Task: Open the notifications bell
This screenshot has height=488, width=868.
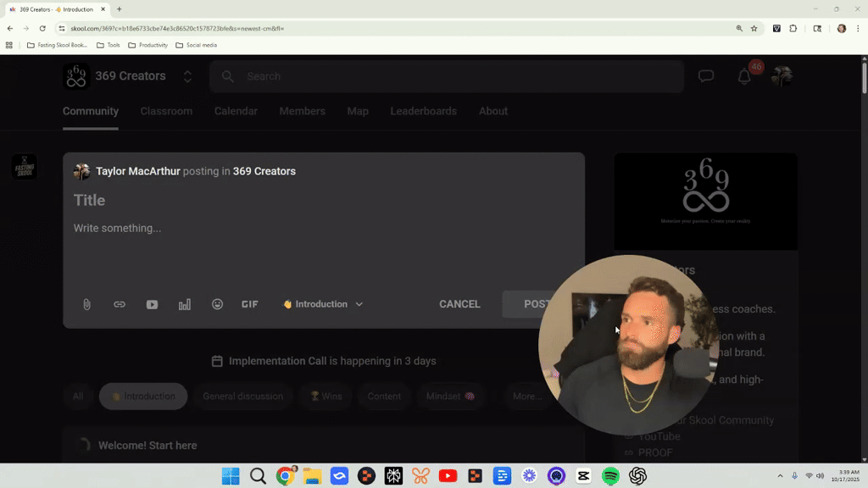Action: point(744,76)
